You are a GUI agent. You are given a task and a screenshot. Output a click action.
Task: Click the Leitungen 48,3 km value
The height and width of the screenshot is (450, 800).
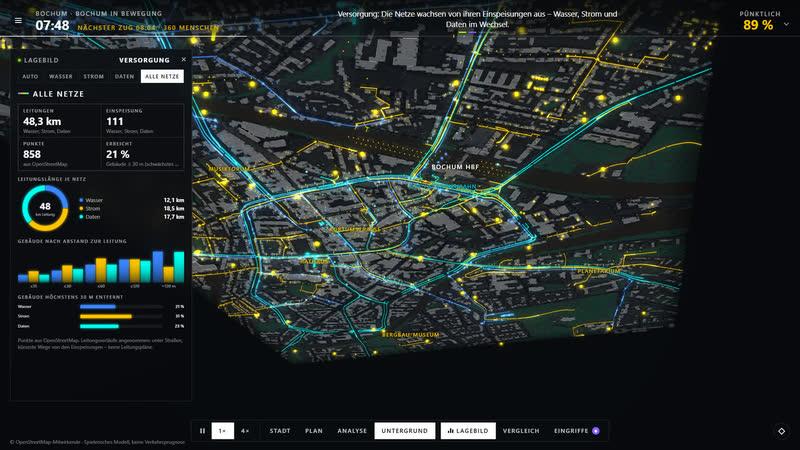click(42, 121)
